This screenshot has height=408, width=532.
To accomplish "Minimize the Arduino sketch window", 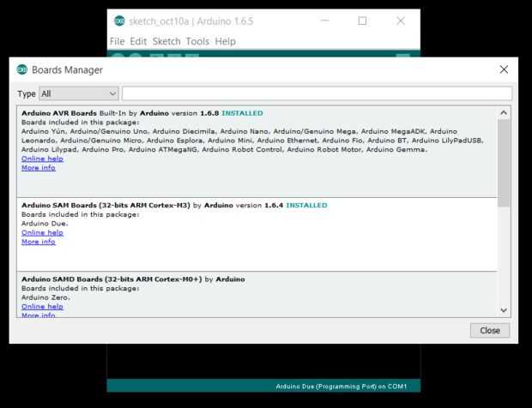I will pyautogui.click(x=324, y=21).
